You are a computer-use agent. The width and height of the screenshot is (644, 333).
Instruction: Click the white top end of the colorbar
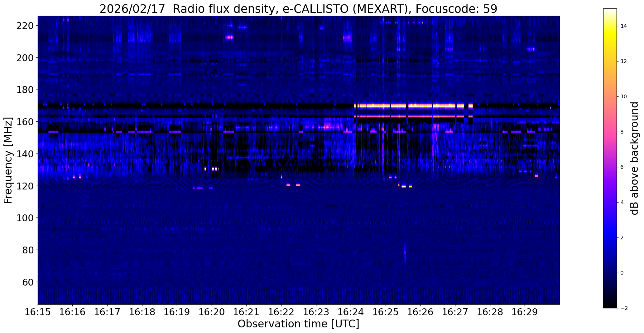(x=610, y=11)
